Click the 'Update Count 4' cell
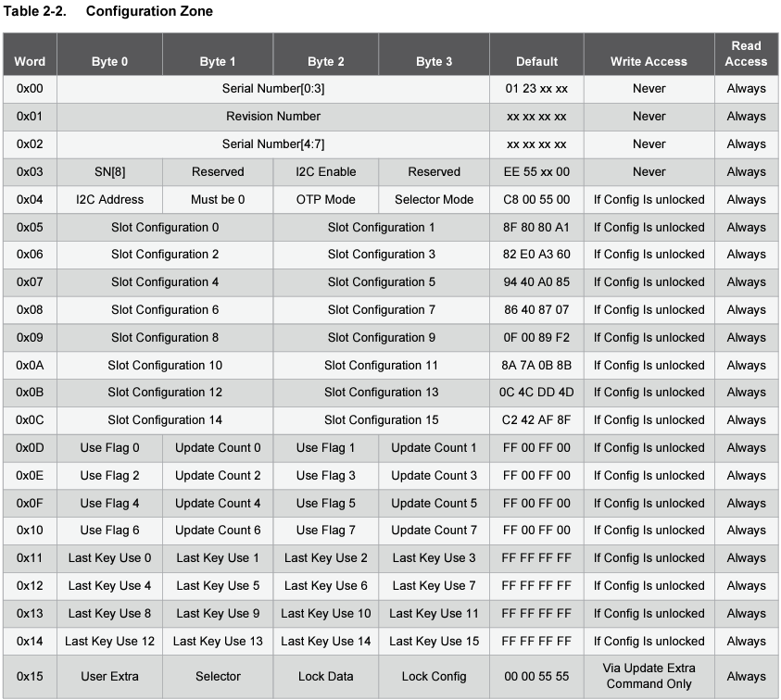 218,504
